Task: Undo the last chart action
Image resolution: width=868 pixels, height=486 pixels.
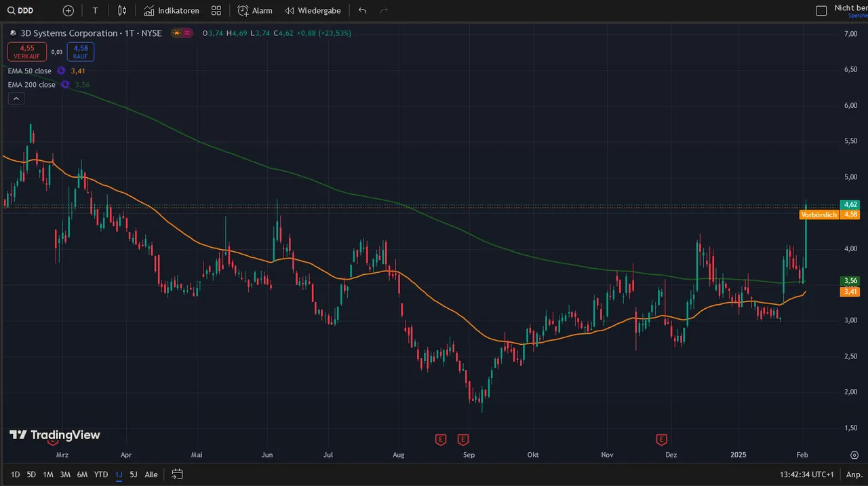Action: [x=362, y=11]
